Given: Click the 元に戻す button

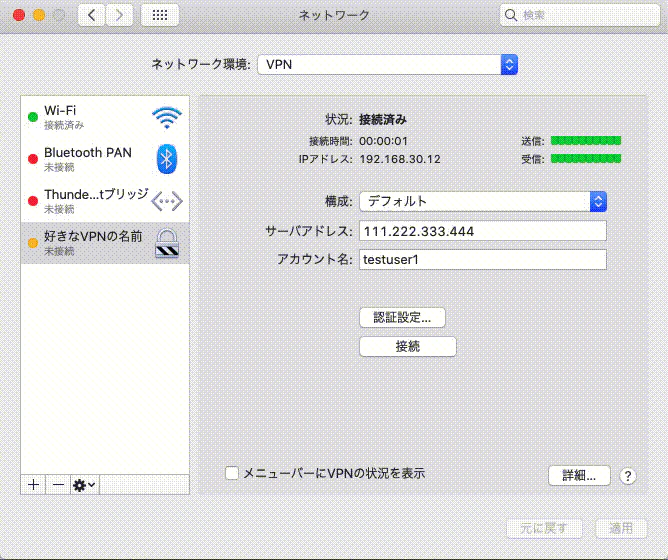Looking at the screenshot, I should pos(544,528).
